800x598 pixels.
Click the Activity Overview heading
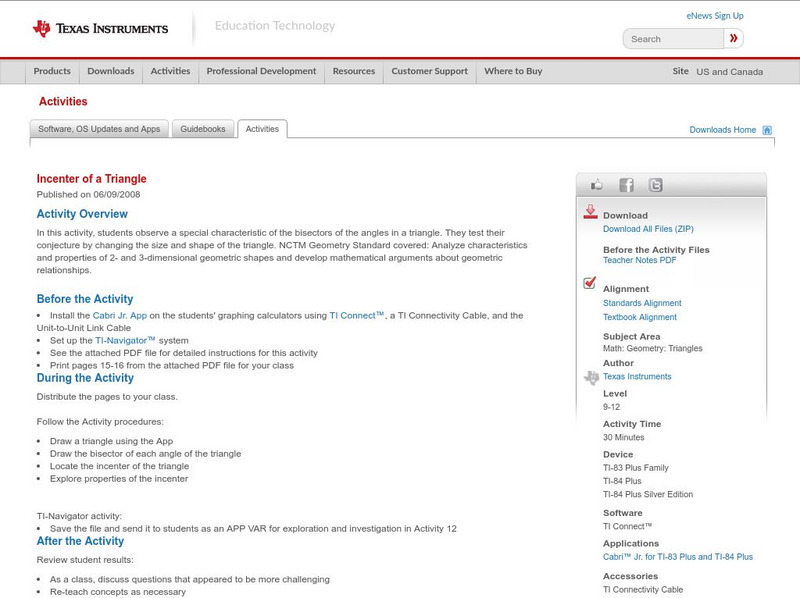[82, 214]
